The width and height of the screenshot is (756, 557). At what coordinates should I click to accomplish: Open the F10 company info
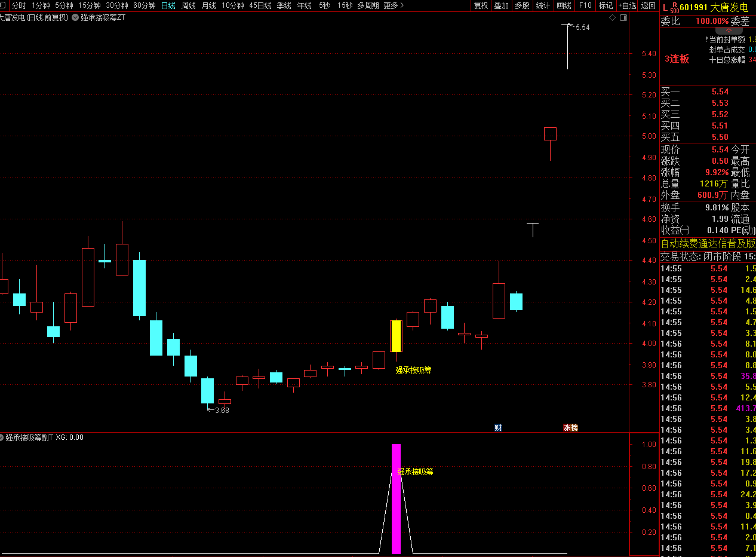point(585,5)
